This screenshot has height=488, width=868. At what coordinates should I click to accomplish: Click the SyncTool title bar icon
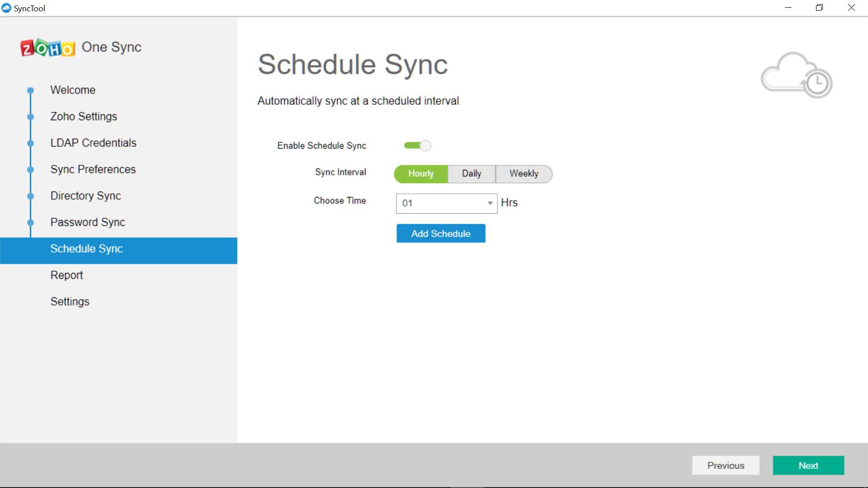(x=6, y=8)
